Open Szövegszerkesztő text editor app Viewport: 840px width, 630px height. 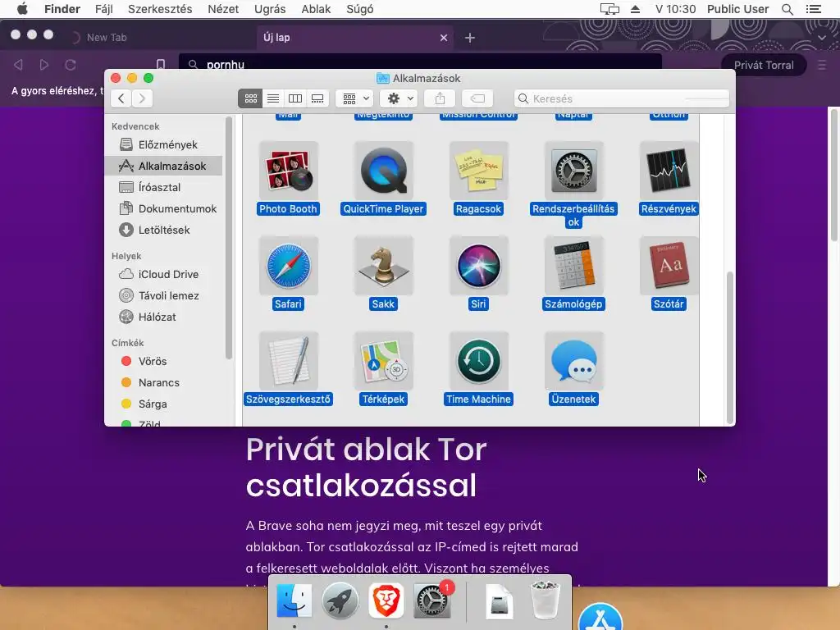288,361
